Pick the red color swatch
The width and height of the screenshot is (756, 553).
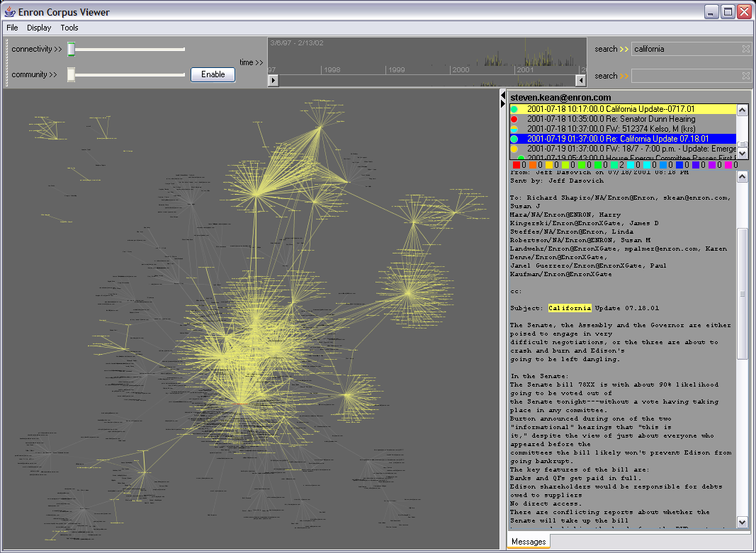pos(516,165)
